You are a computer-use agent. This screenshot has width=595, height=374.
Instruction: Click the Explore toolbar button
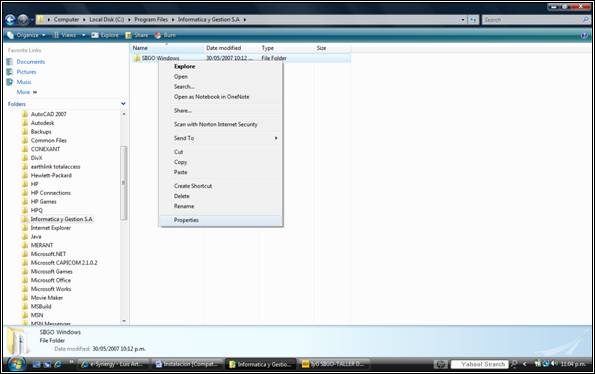tap(105, 35)
